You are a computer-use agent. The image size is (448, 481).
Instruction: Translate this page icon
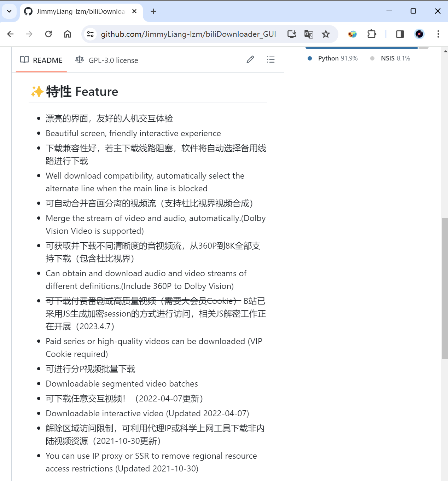[309, 34]
